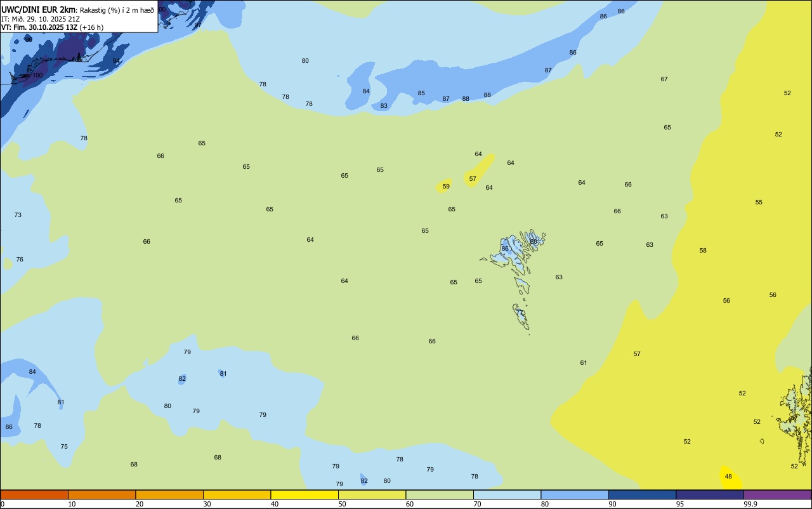Click the orange 10–20 legend swatch
812x509 pixels.
tap(101, 494)
